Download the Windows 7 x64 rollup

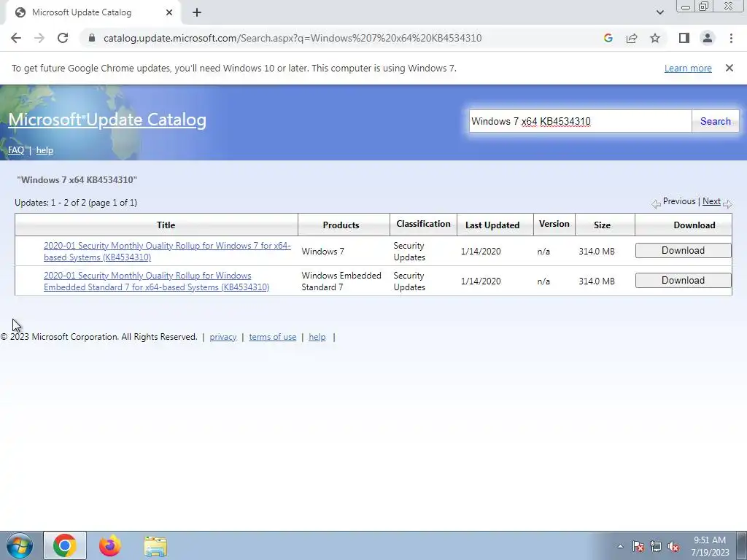[x=683, y=251]
